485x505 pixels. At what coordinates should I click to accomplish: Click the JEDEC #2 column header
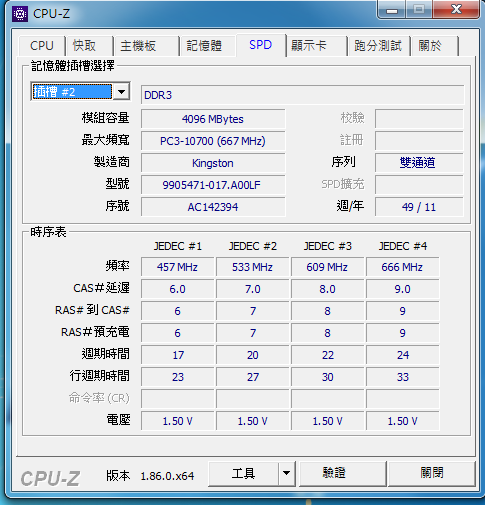click(253, 246)
